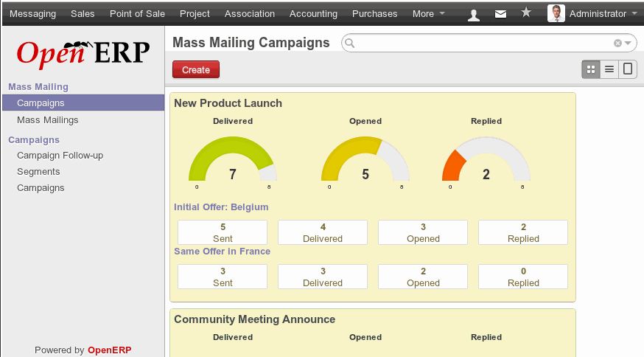The width and height of the screenshot is (644, 357).
Task: Click 2 Replied box for Belgium
Action: click(523, 232)
